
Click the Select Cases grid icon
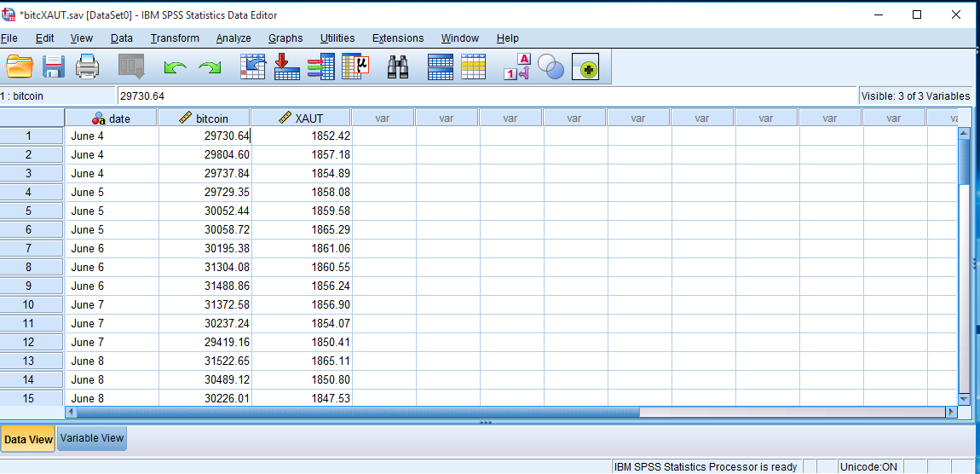(473, 66)
